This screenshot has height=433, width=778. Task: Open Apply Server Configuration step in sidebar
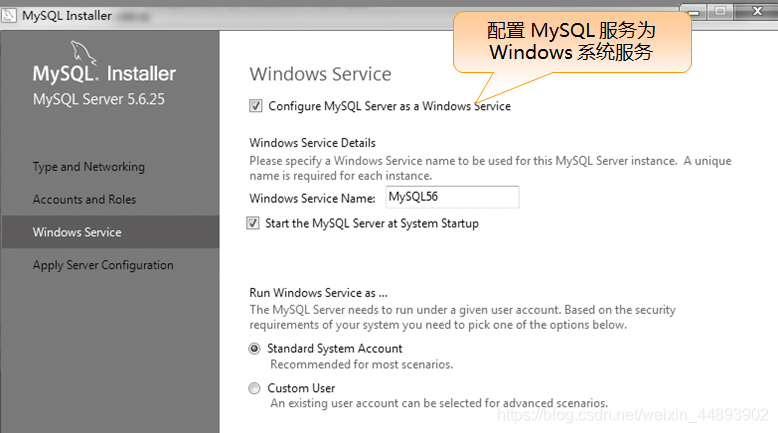click(103, 265)
